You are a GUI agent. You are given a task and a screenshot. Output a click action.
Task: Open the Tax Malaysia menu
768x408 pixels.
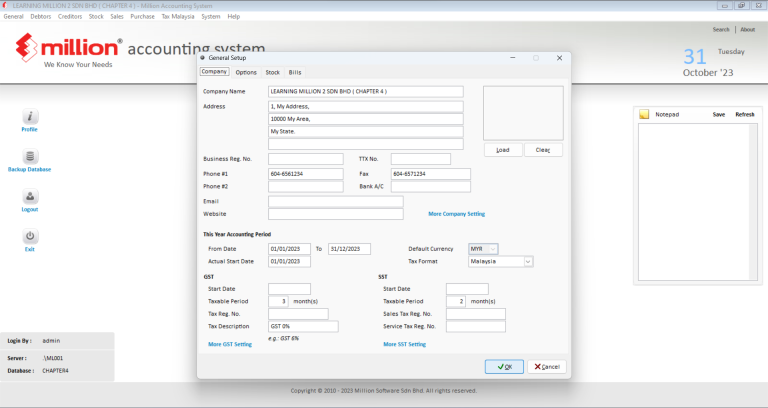[178, 16]
